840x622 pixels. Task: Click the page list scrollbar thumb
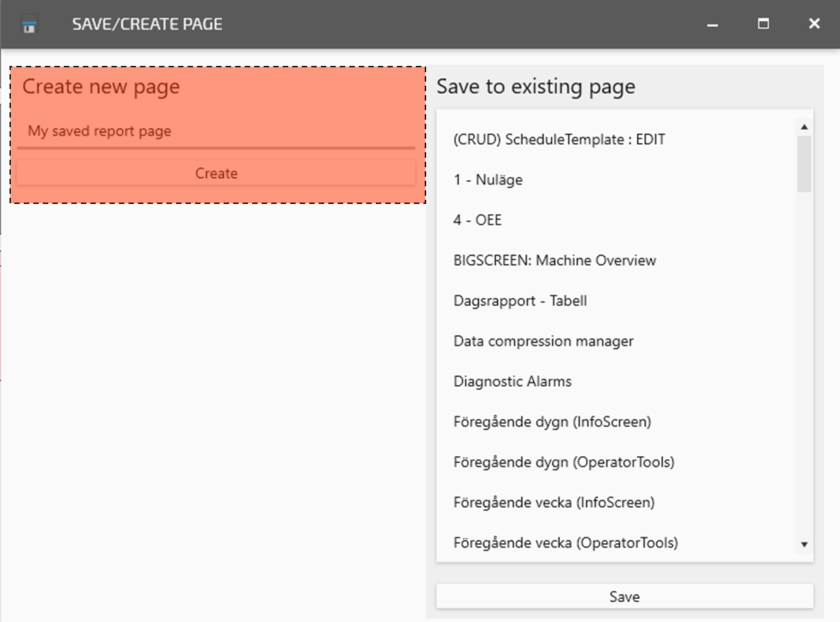coord(804,163)
